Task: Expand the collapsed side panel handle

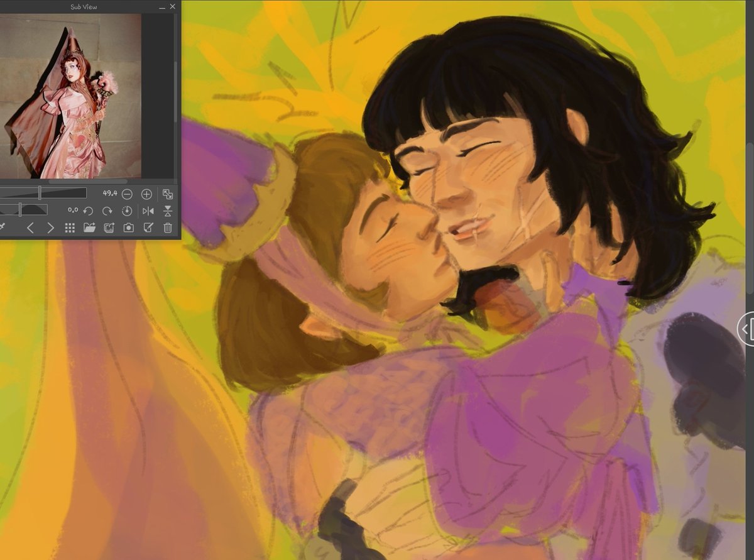Action: coord(746,328)
